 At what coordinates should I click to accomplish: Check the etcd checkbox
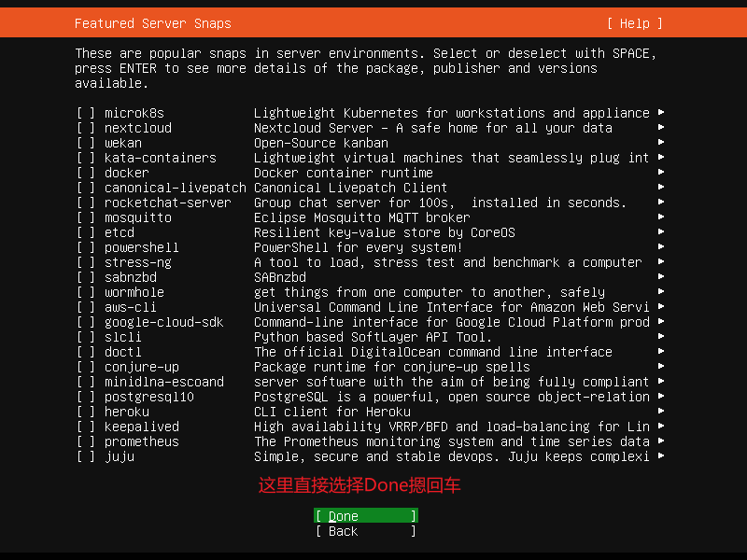(86, 232)
